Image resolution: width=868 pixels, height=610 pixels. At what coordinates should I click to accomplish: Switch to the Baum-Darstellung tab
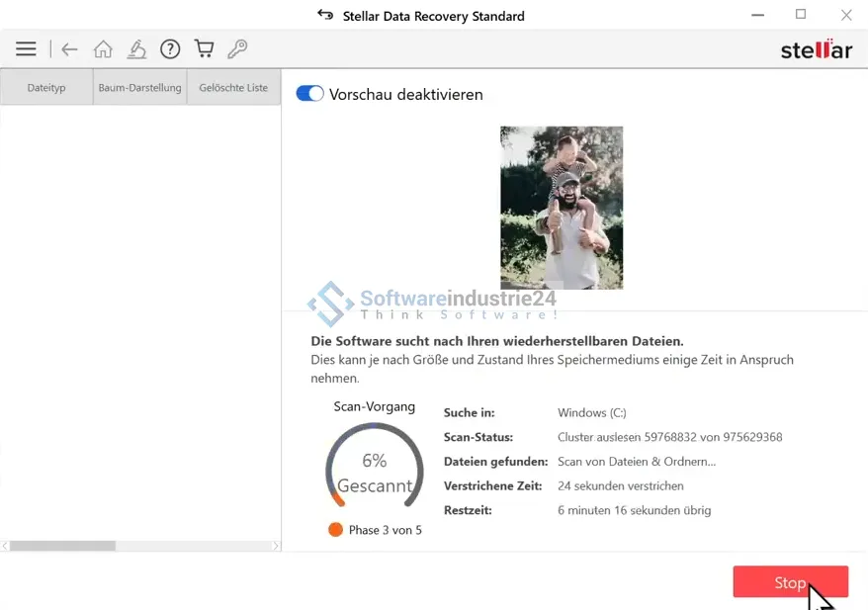click(x=139, y=87)
